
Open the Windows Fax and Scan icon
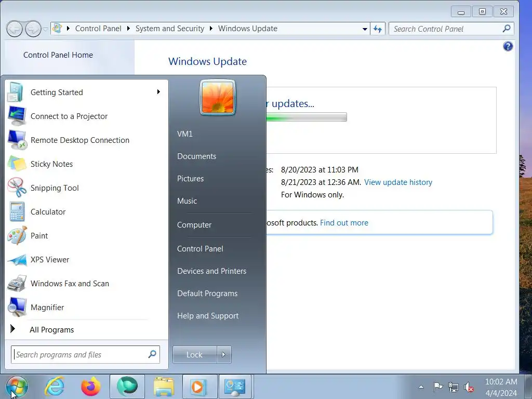click(17, 283)
